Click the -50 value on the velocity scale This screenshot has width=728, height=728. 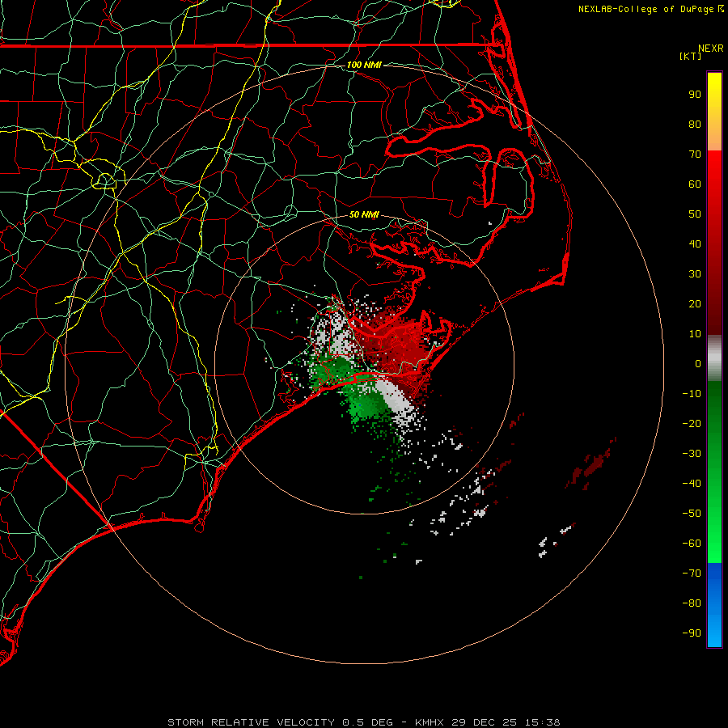(692, 514)
